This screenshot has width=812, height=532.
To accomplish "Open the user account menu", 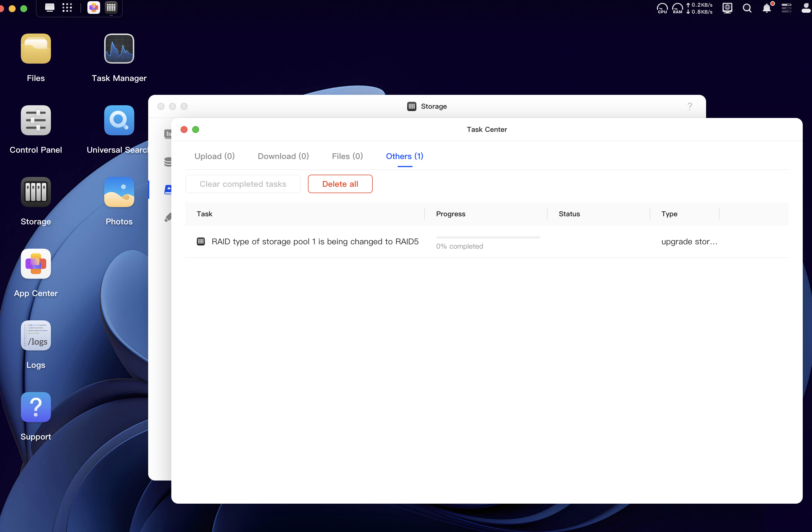I will coord(806,8).
